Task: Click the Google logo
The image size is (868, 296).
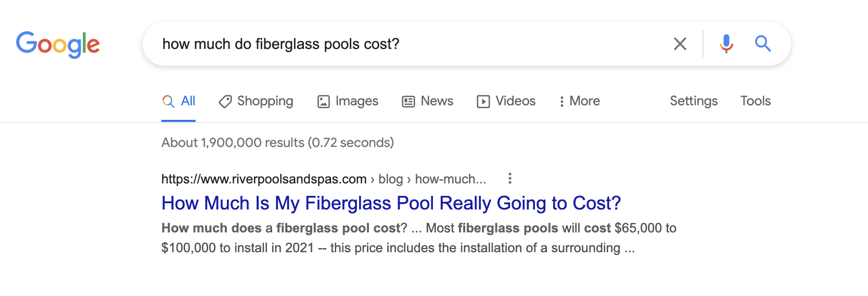Action: [x=58, y=44]
